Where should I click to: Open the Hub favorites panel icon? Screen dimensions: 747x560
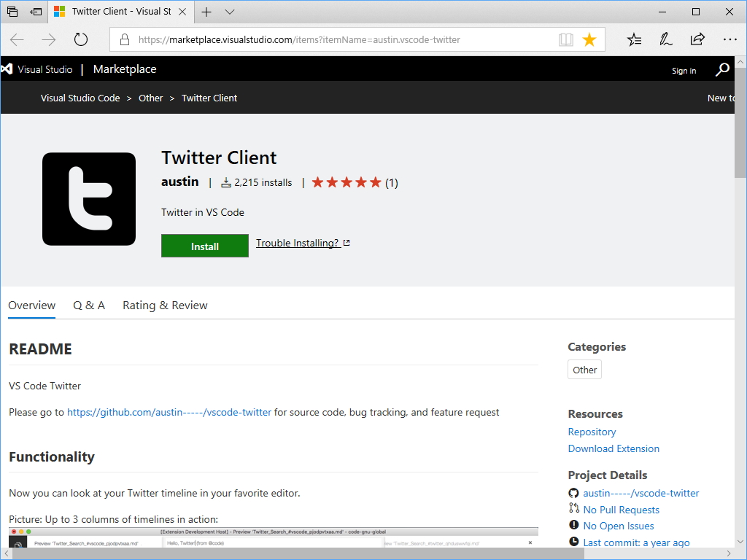(634, 39)
